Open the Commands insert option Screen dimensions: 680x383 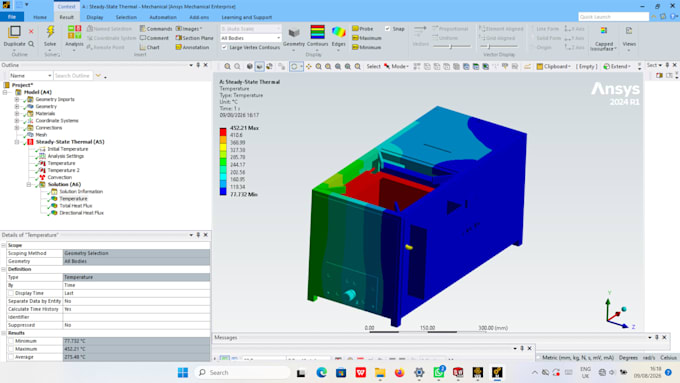156,29
